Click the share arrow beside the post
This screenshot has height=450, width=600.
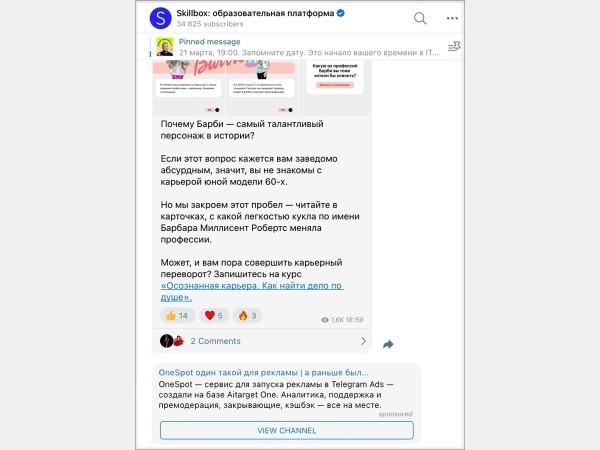coord(388,344)
